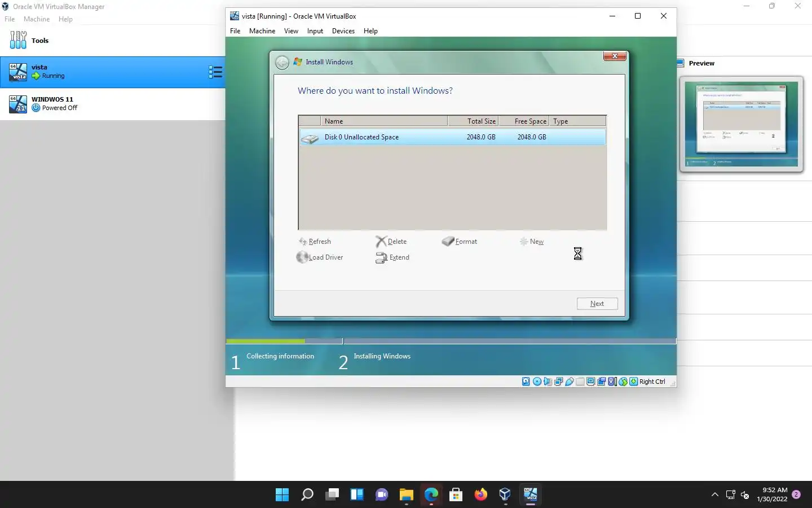Open Microsoft Store from the taskbar
This screenshot has width=812, height=508.
coord(456,495)
